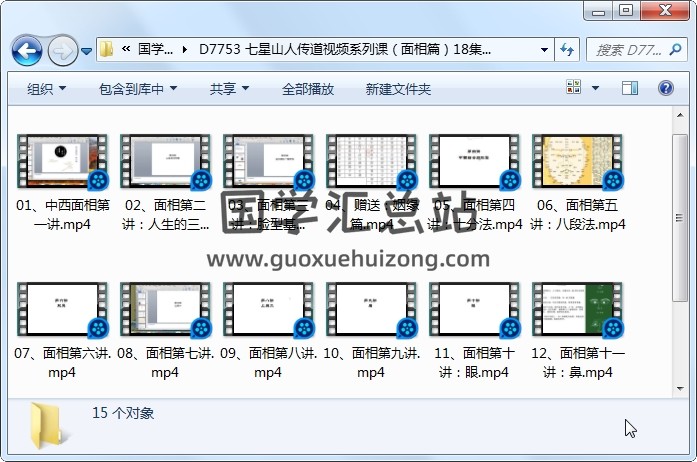The width and height of the screenshot is (697, 462).
Task: Click the vertical scrollbar thumb
Action: [x=680, y=218]
